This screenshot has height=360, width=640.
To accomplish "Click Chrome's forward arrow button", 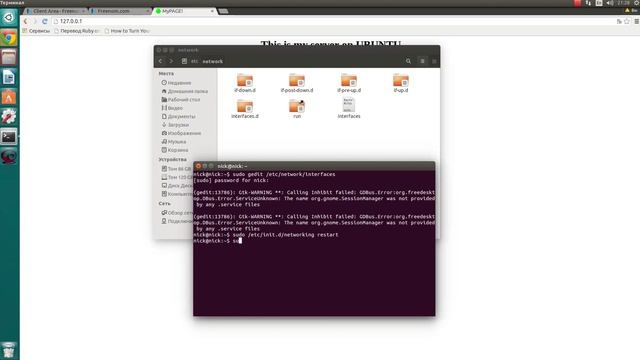I will click(35, 21).
